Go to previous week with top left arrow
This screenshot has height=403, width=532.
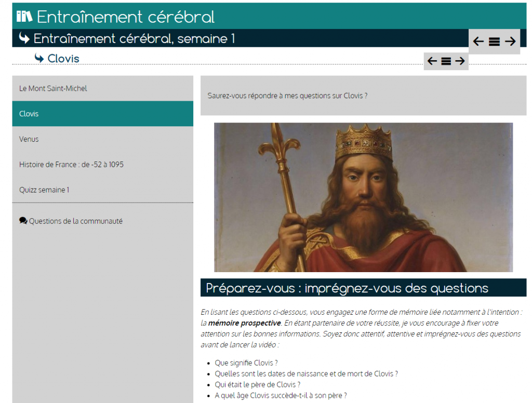(x=478, y=42)
